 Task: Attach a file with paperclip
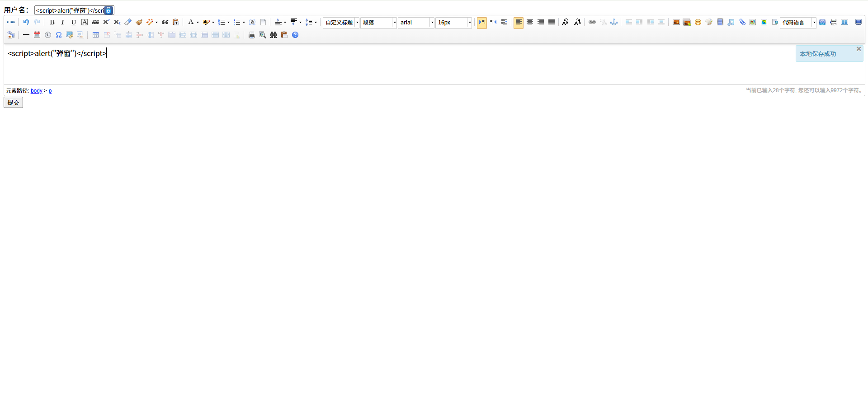[x=742, y=22]
